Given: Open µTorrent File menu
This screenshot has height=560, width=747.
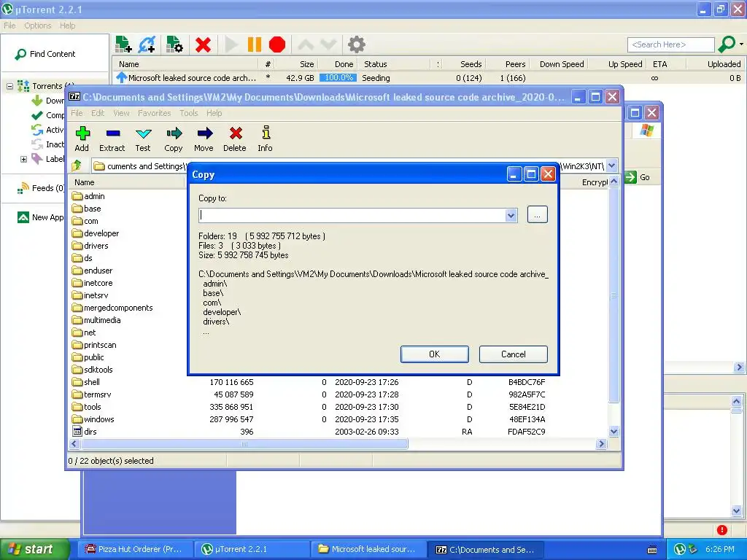Looking at the screenshot, I should click(x=9, y=26).
